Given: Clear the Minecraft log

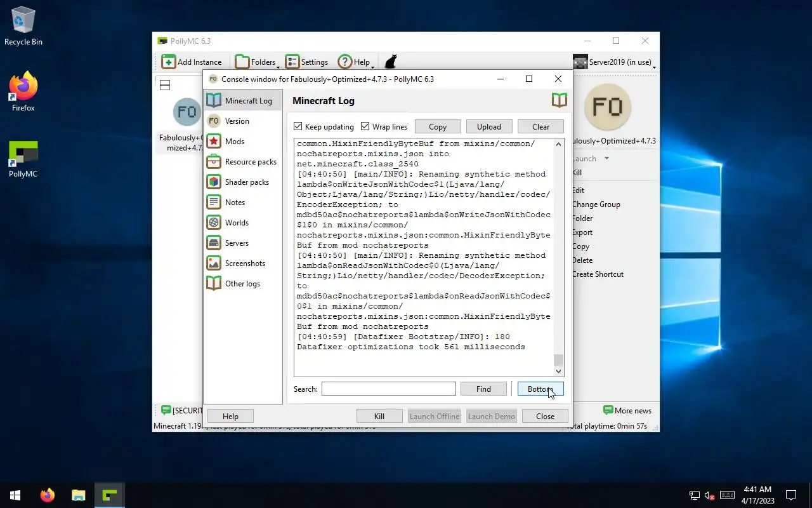Looking at the screenshot, I should (x=540, y=126).
